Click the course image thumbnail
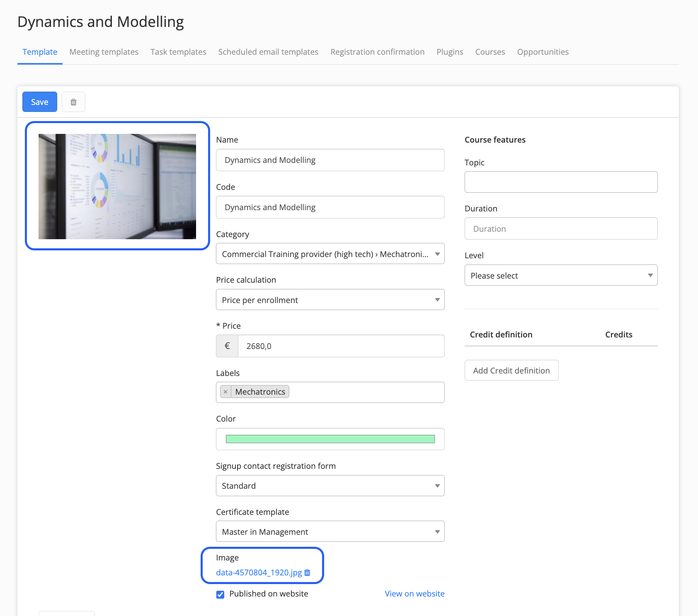Screen dimensions: 698x616 click(x=117, y=187)
